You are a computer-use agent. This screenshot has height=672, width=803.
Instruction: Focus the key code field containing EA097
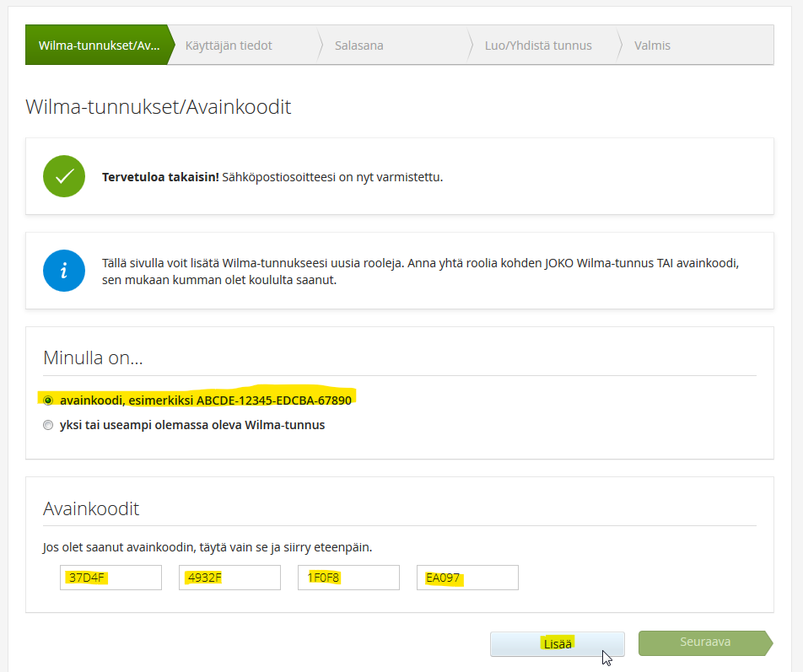[x=467, y=578]
